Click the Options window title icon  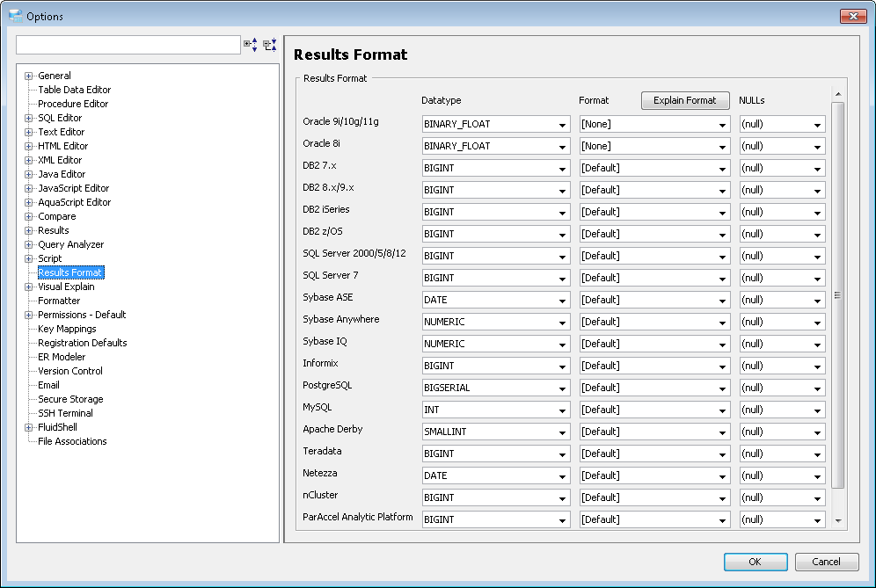pyautogui.click(x=16, y=16)
